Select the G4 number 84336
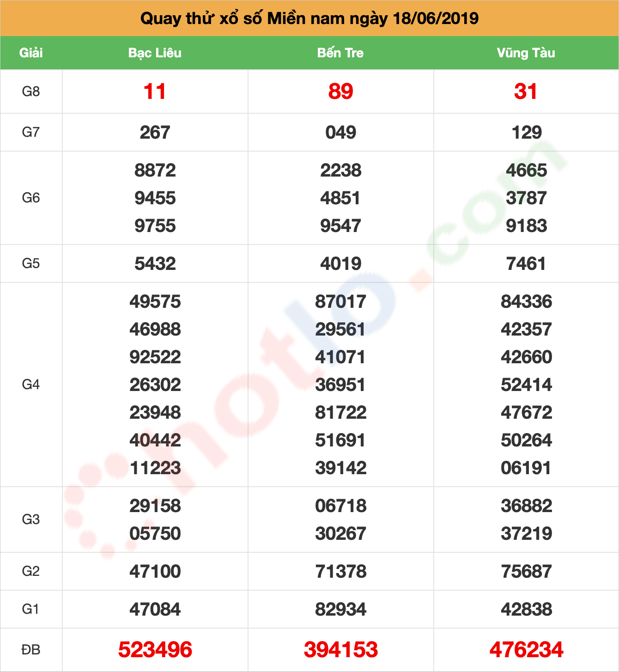This screenshot has width=619, height=672. click(x=526, y=302)
